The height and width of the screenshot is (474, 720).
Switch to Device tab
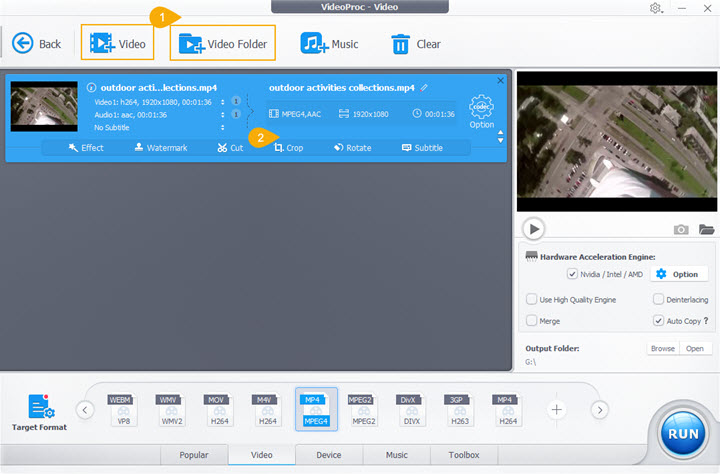click(x=329, y=455)
